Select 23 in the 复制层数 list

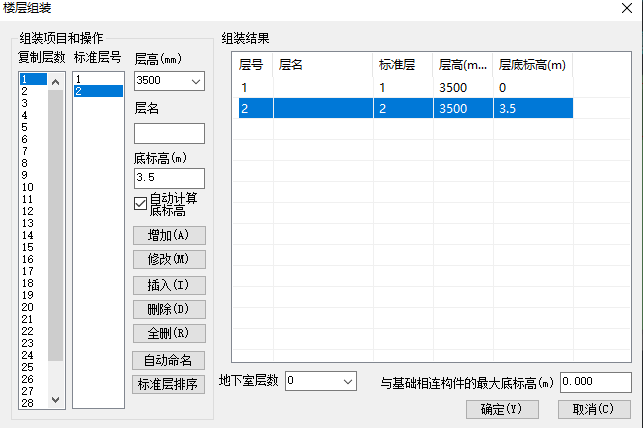click(33, 343)
